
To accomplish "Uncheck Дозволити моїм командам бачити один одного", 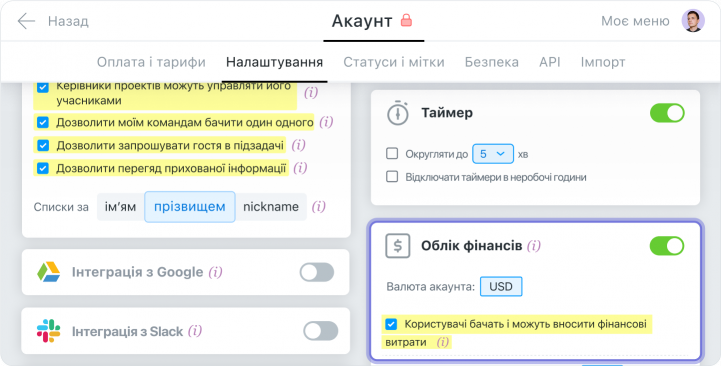I will 43,122.
